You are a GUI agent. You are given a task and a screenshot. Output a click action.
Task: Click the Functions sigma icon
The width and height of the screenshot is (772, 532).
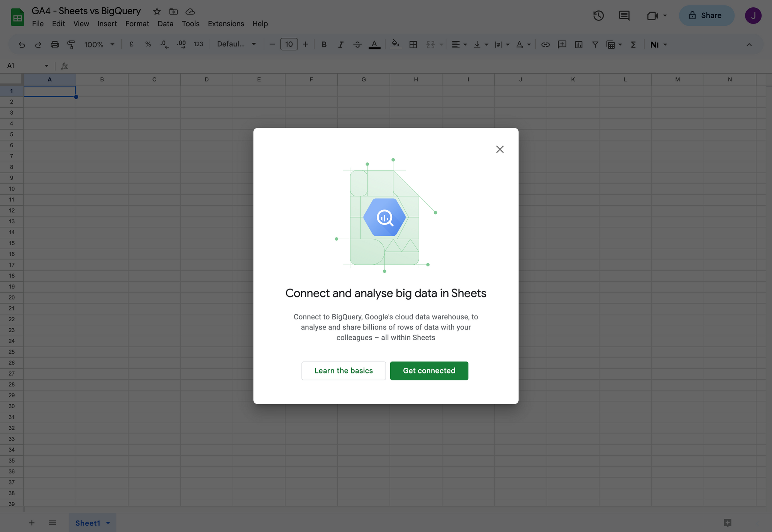[633, 45]
